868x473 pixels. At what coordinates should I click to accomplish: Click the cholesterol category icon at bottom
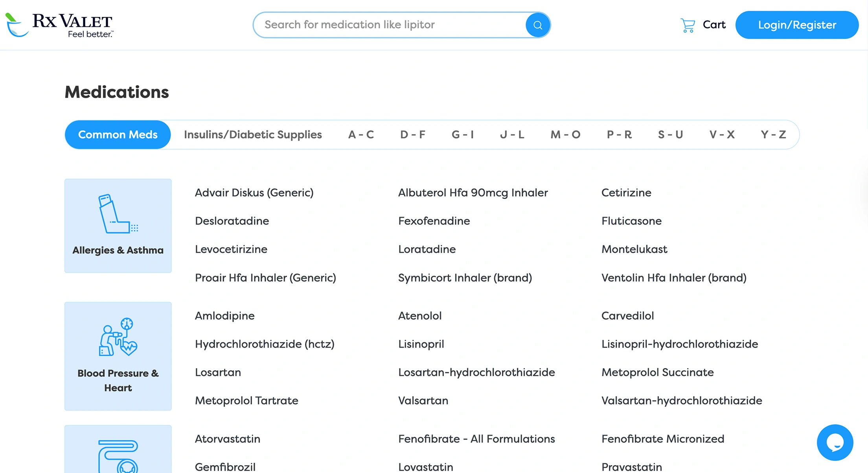click(x=118, y=456)
